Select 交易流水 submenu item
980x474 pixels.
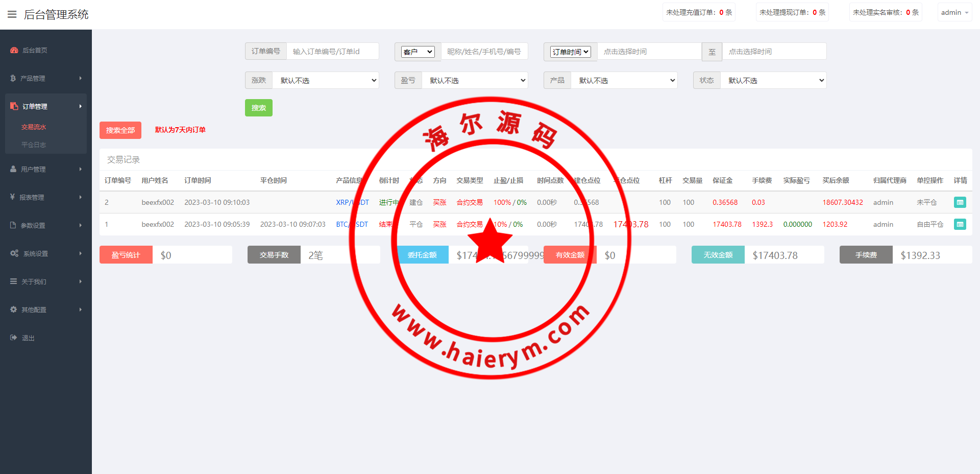coord(34,127)
